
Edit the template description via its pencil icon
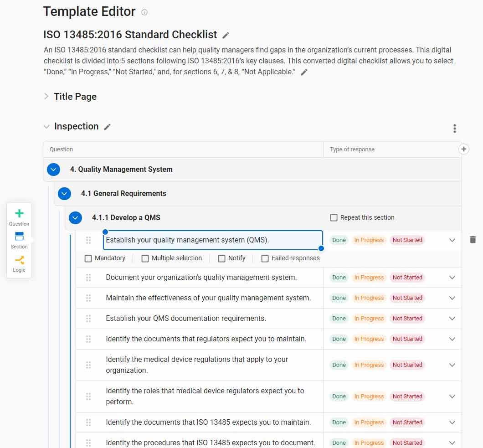point(304,72)
